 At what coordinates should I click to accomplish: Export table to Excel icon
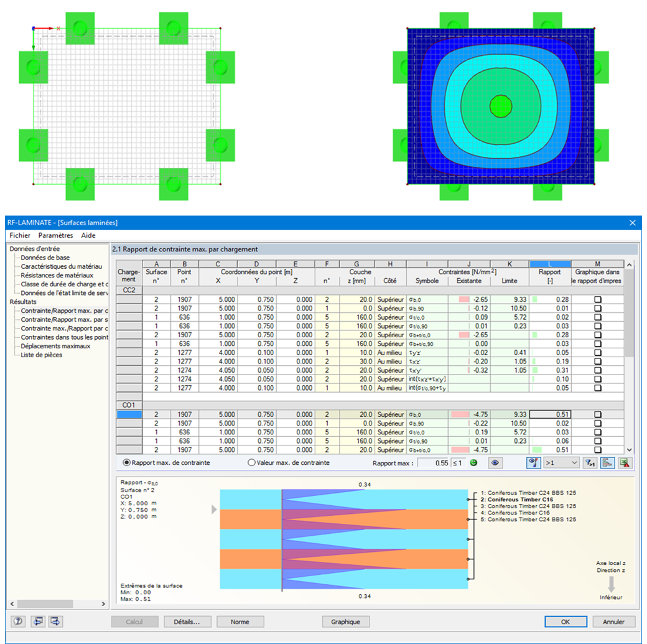pyautogui.click(x=625, y=463)
